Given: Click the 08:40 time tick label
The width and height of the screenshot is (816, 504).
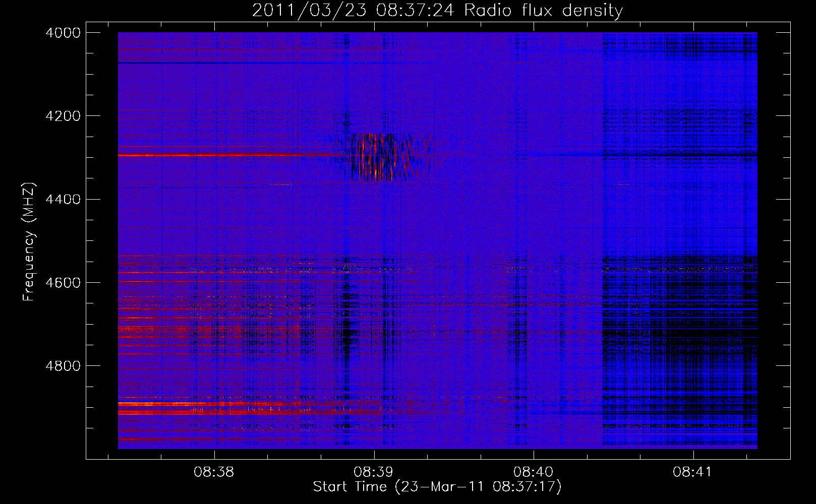Looking at the screenshot, I should (534, 472).
